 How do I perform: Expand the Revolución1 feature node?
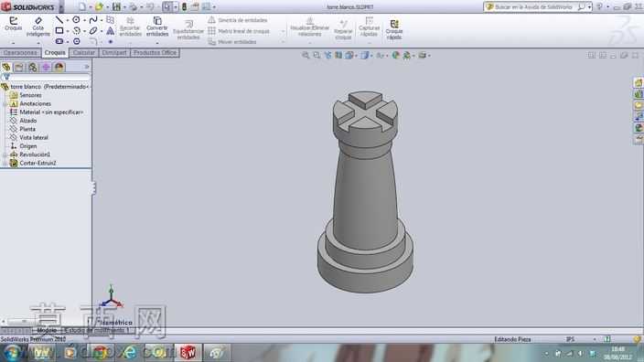(5, 154)
